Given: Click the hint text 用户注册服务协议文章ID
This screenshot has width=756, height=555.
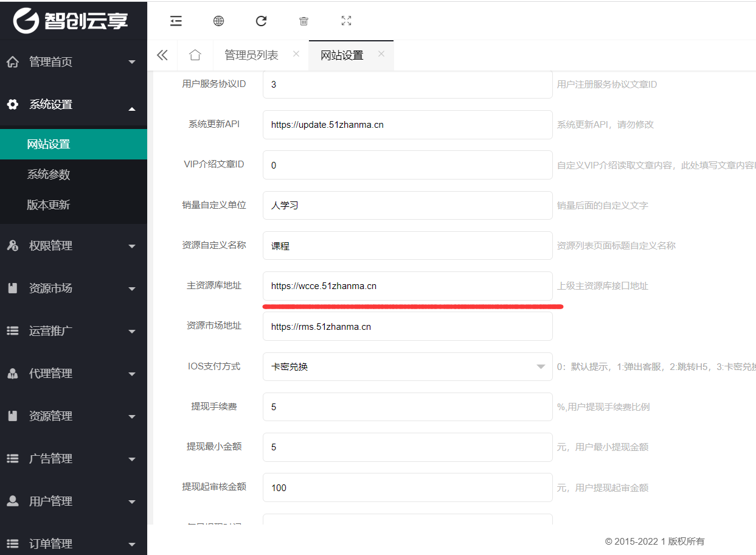Looking at the screenshot, I should [607, 85].
